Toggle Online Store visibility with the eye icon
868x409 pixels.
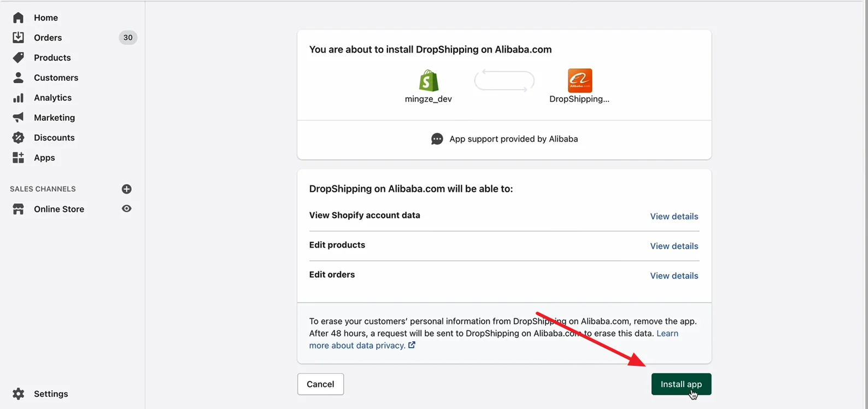coord(126,208)
